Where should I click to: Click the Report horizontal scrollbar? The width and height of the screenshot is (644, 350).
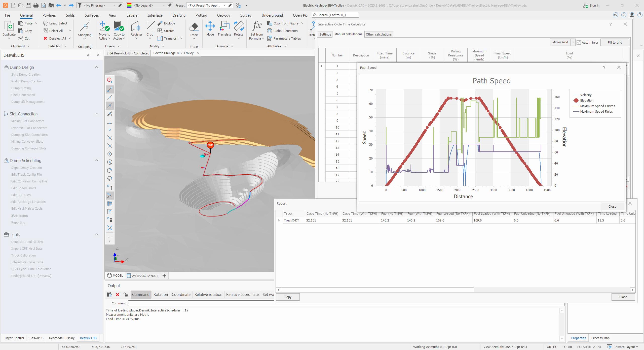(x=377, y=290)
